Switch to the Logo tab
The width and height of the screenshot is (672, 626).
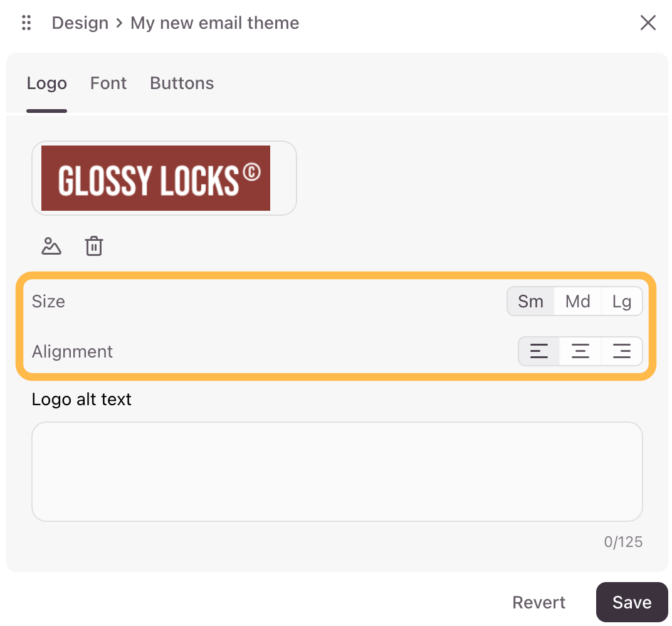coord(47,83)
